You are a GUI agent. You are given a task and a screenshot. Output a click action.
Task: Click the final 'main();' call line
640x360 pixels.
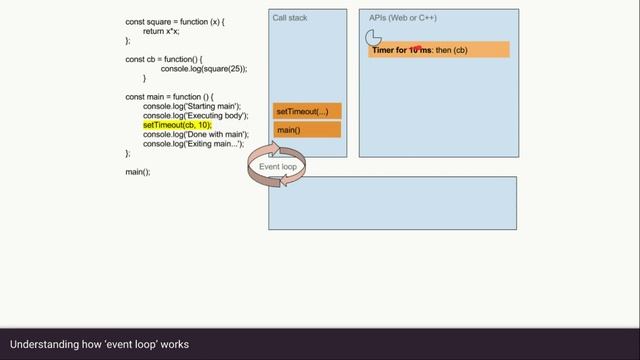(138, 172)
